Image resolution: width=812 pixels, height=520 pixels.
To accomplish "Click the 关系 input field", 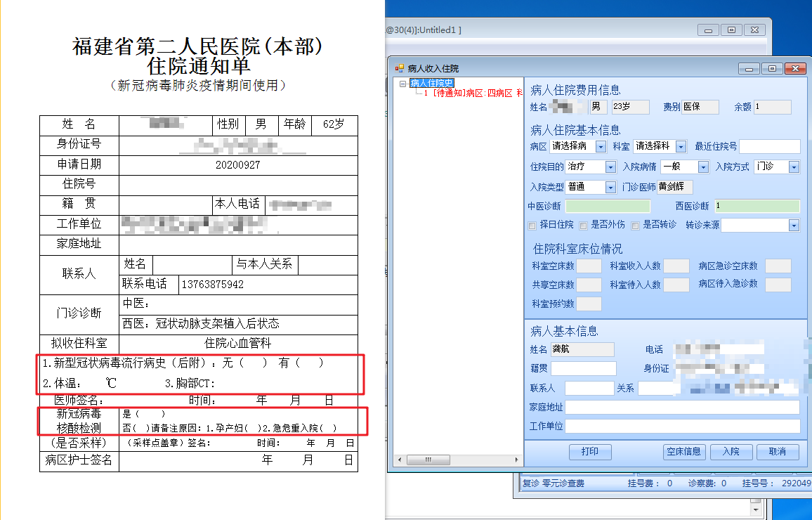I will [x=659, y=388].
